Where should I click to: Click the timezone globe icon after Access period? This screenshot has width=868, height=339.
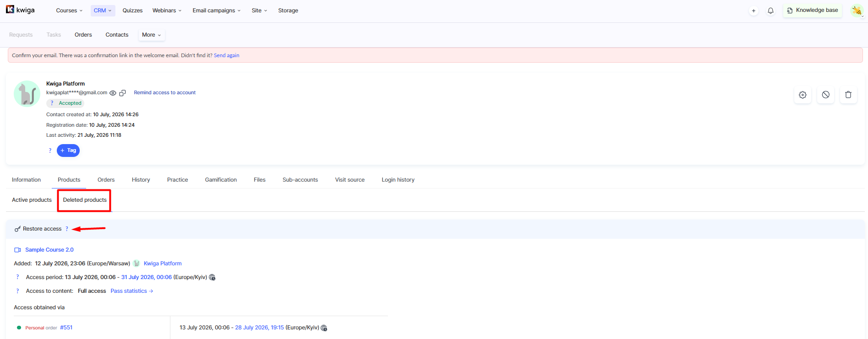212,277
